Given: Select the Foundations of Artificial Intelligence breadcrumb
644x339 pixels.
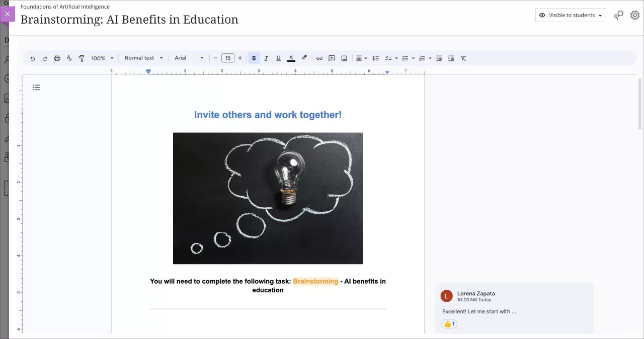Looking at the screenshot, I should coord(64,7).
